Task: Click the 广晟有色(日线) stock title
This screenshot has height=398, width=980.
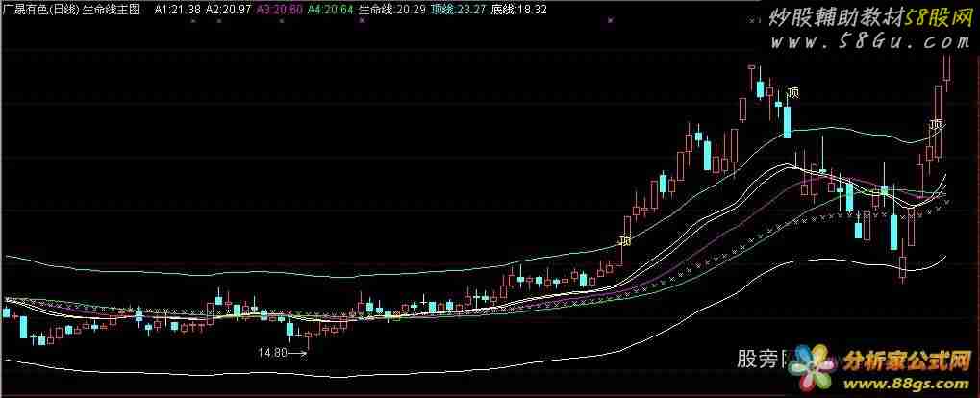Action: click(41, 10)
